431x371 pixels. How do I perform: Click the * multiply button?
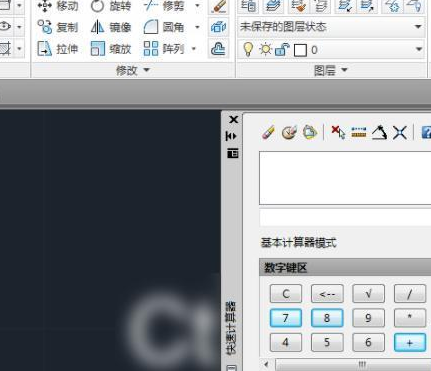pyautogui.click(x=410, y=318)
